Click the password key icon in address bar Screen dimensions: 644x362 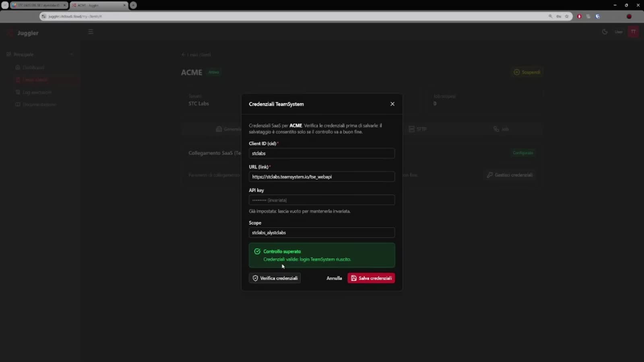(x=559, y=16)
